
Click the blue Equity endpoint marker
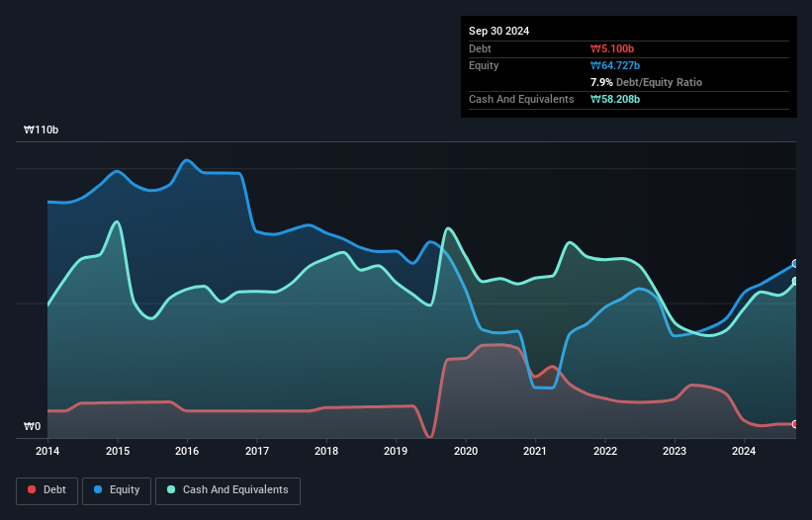795,264
